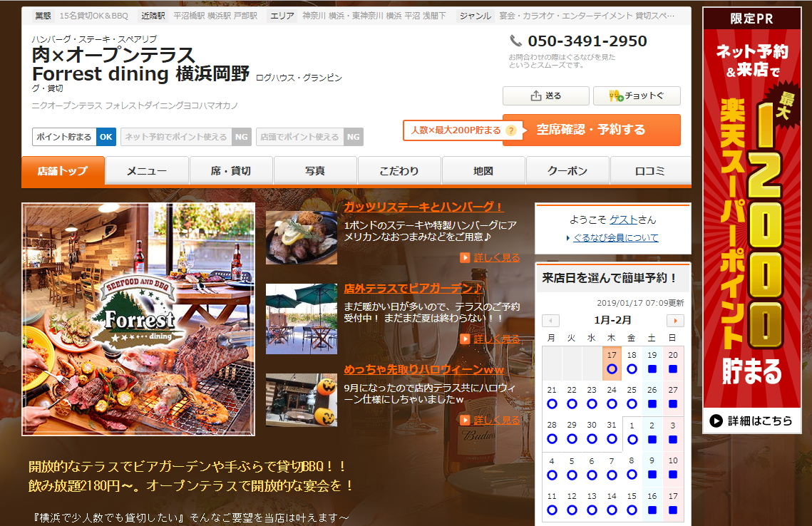Screen dimensions: 812x526
Task: Select January 17 availability circle
Action: point(612,369)
